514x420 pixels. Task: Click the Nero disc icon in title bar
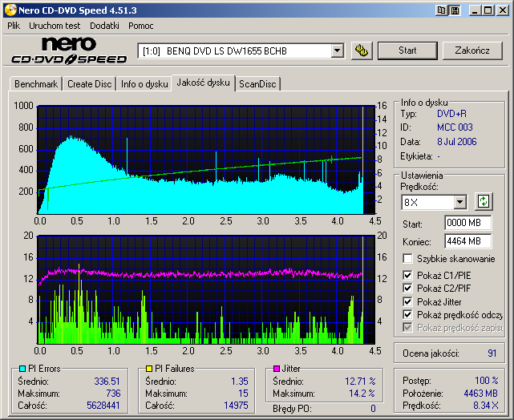coord(10,10)
